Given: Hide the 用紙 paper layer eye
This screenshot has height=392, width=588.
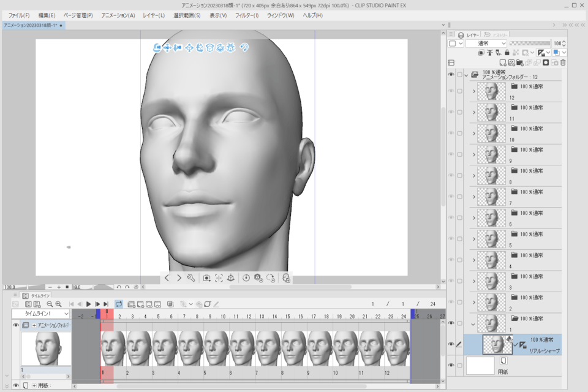Looking at the screenshot, I should [451, 366].
